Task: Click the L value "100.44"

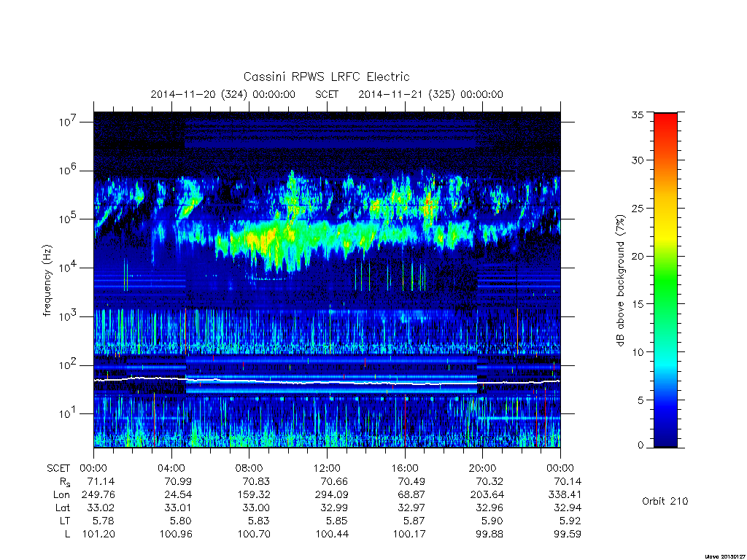Action: 332,534
